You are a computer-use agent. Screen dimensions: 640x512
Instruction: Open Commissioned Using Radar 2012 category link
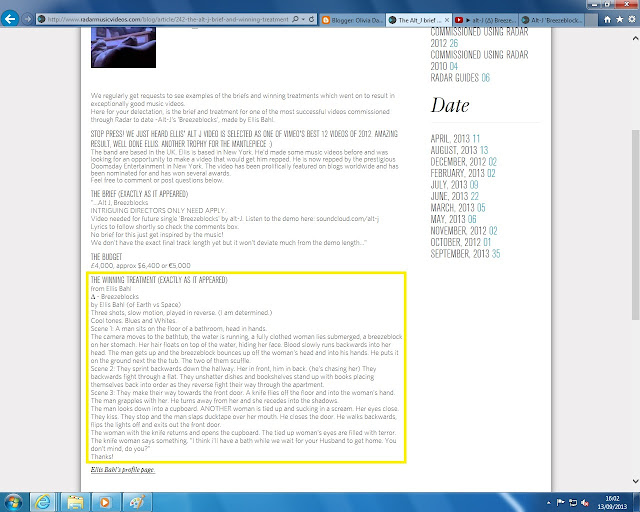[x=479, y=37]
